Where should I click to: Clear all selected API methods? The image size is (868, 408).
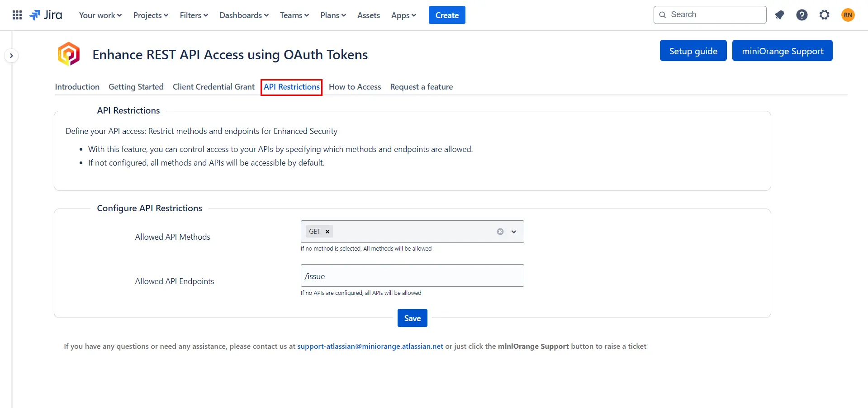coord(500,232)
